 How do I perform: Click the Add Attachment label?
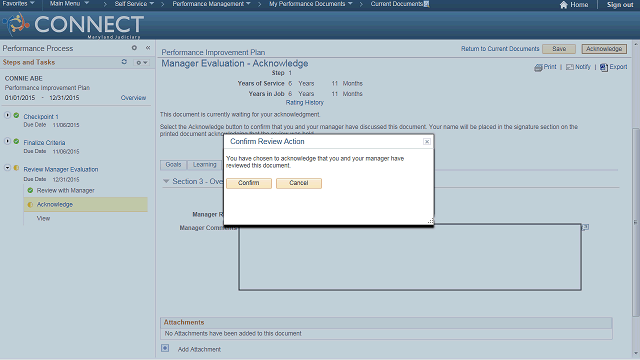(199, 349)
